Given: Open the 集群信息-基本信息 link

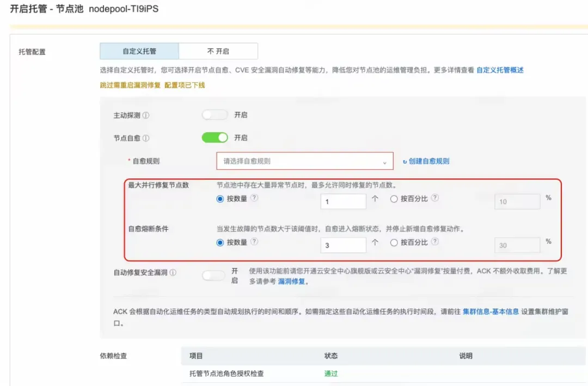Looking at the screenshot, I should tap(491, 311).
